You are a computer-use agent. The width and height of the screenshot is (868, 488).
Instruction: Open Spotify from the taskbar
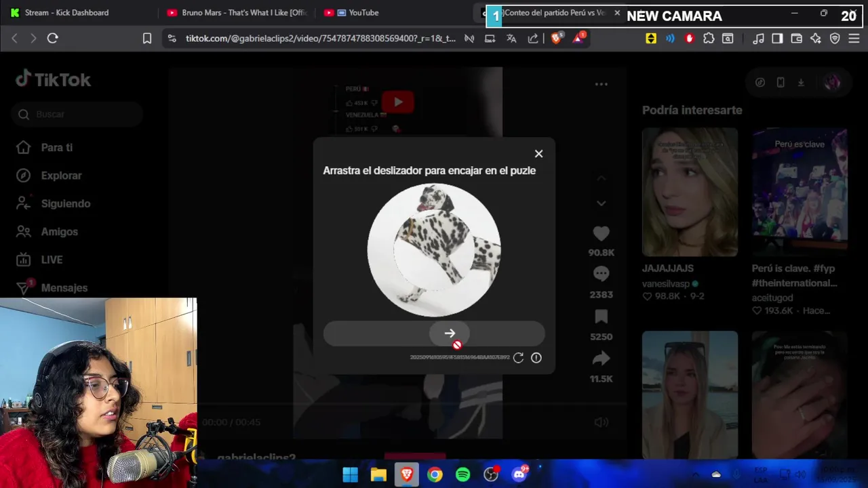(463, 475)
